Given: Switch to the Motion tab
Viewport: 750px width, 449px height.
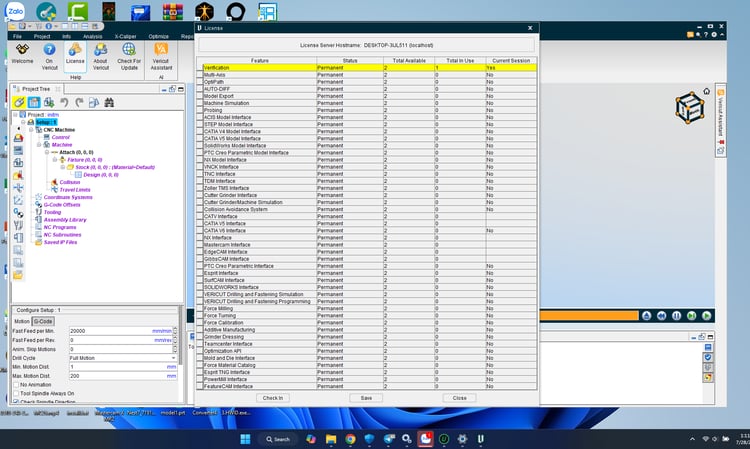Looking at the screenshot, I should 22,321.
